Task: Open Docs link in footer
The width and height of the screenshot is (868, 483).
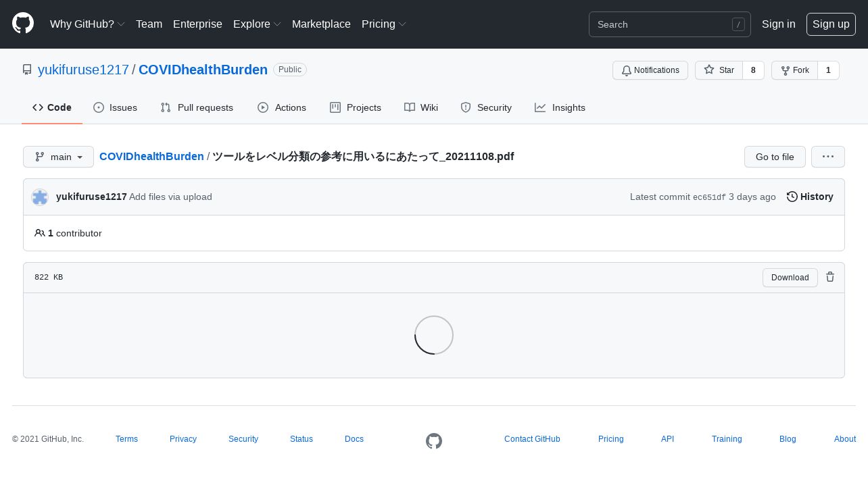Action: coord(354,439)
